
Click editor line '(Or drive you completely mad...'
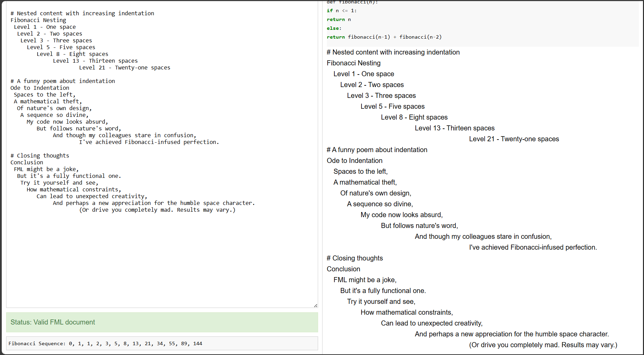[157, 210]
